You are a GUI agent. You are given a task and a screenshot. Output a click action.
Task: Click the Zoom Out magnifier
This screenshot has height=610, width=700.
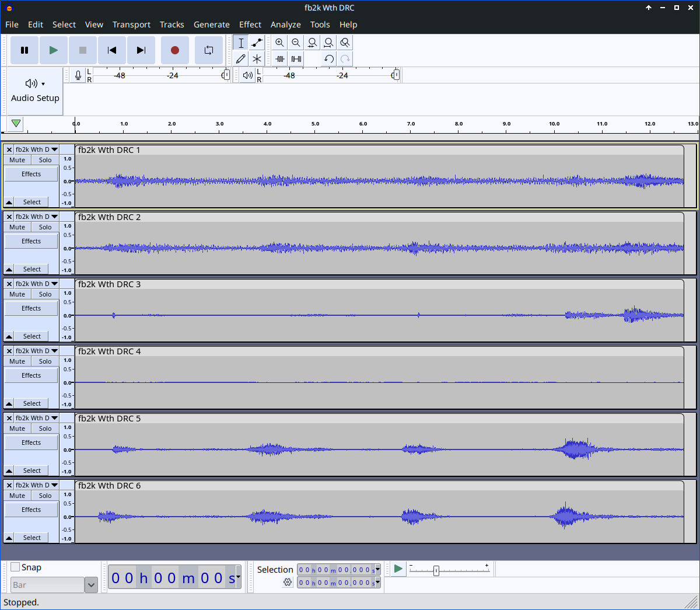(296, 43)
